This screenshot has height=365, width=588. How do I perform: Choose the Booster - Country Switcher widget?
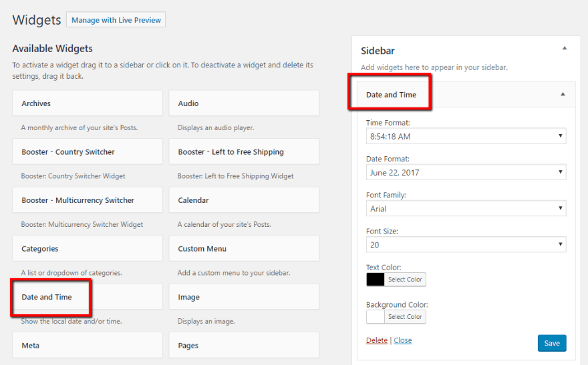[x=87, y=152]
